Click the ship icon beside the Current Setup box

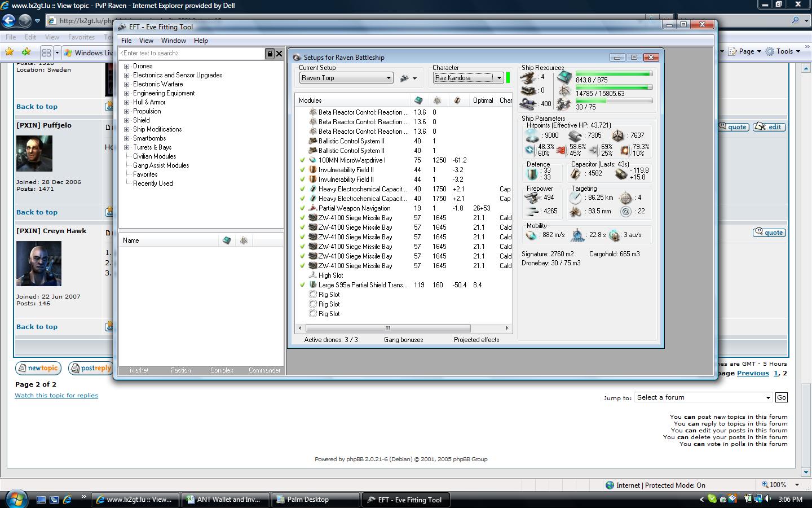pos(404,78)
